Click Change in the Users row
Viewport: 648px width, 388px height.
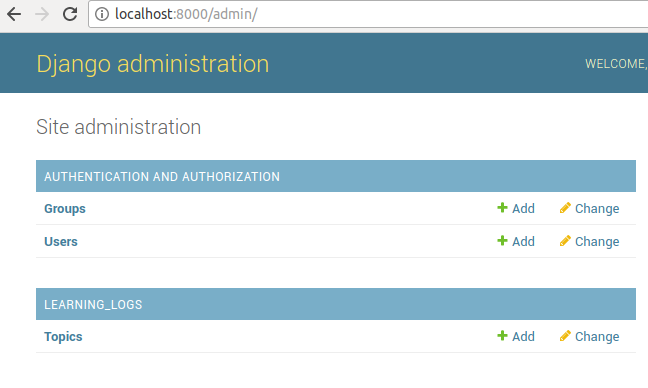[x=589, y=241]
